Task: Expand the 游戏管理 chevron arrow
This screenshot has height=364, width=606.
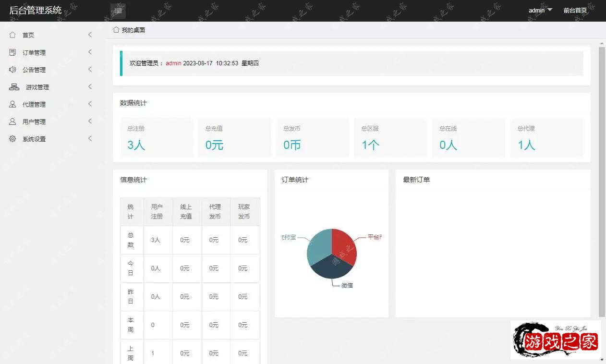Action: pos(90,86)
